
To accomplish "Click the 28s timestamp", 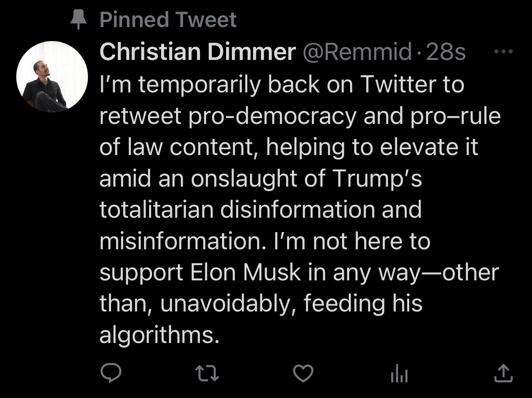I will (446, 53).
